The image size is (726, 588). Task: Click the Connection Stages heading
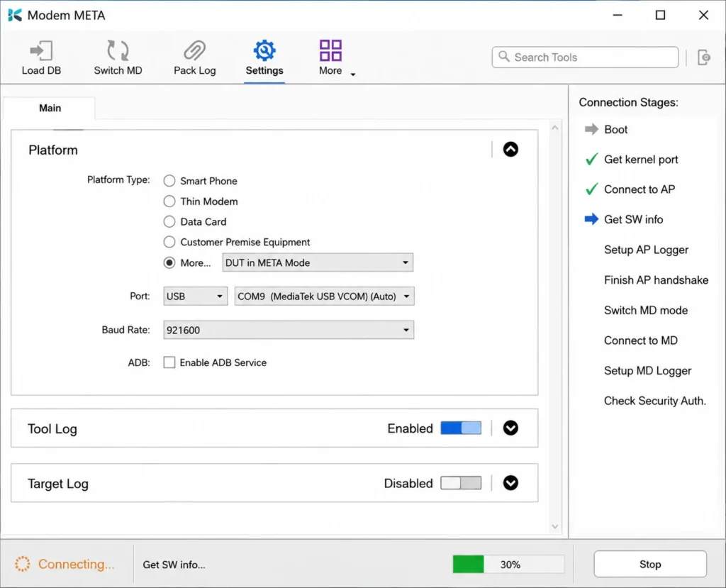[628, 102]
